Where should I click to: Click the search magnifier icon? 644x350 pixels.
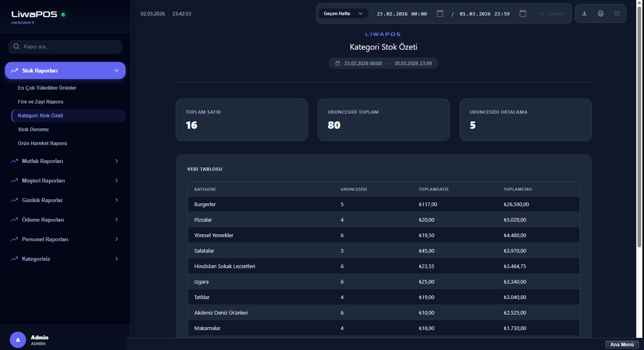pos(16,46)
